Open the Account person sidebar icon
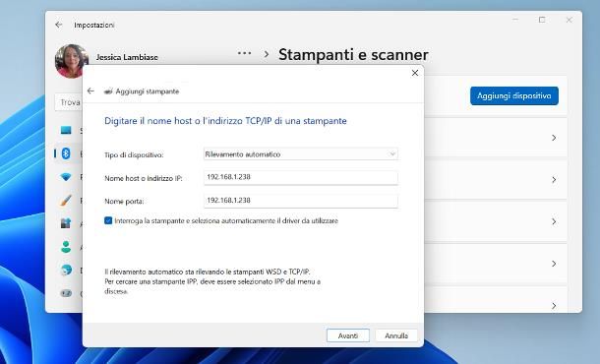Image resolution: width=600 pixels, height=364 pixels. click(66, 247)
